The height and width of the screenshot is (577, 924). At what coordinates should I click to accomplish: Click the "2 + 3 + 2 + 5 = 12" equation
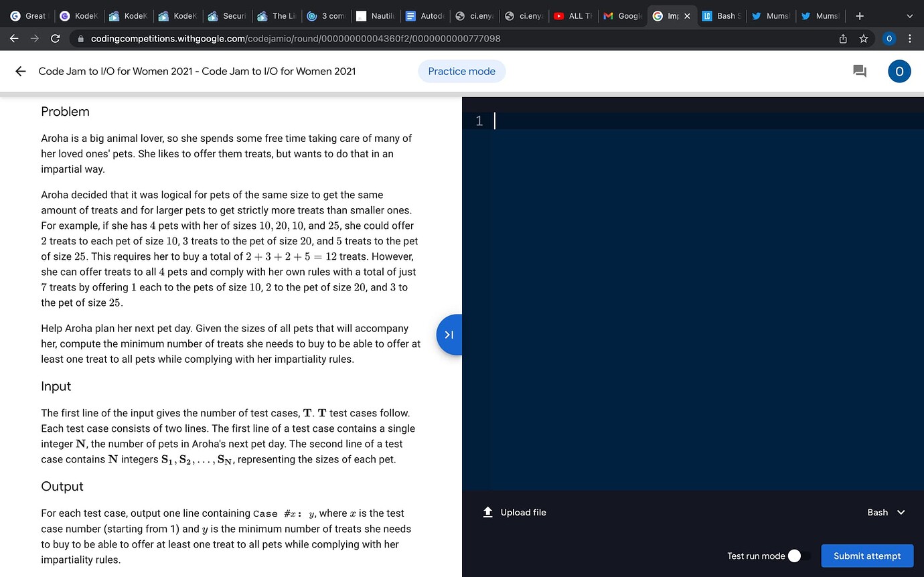pos(291,256)
